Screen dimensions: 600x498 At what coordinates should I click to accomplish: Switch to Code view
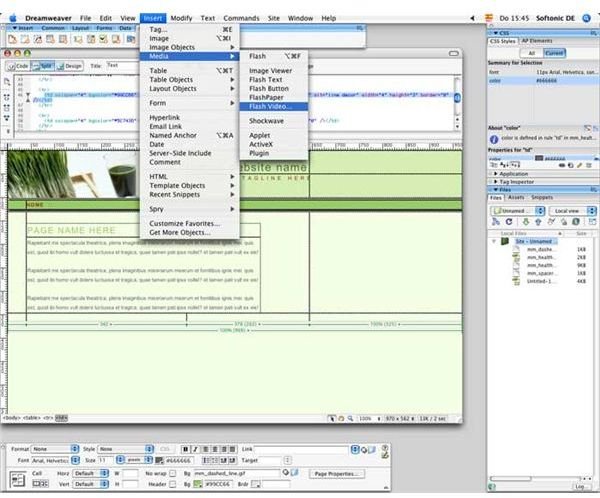click(18, 66)
